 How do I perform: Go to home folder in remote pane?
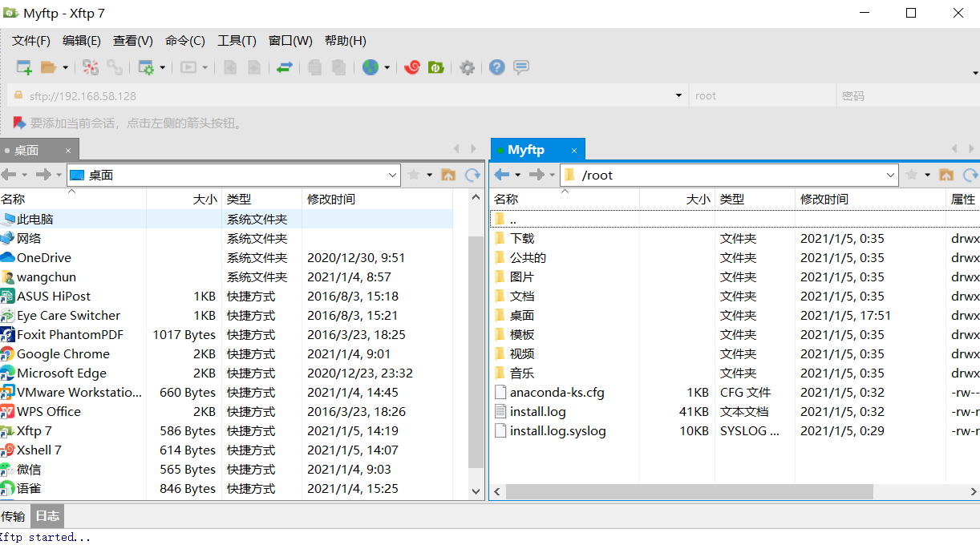[946, 175]
